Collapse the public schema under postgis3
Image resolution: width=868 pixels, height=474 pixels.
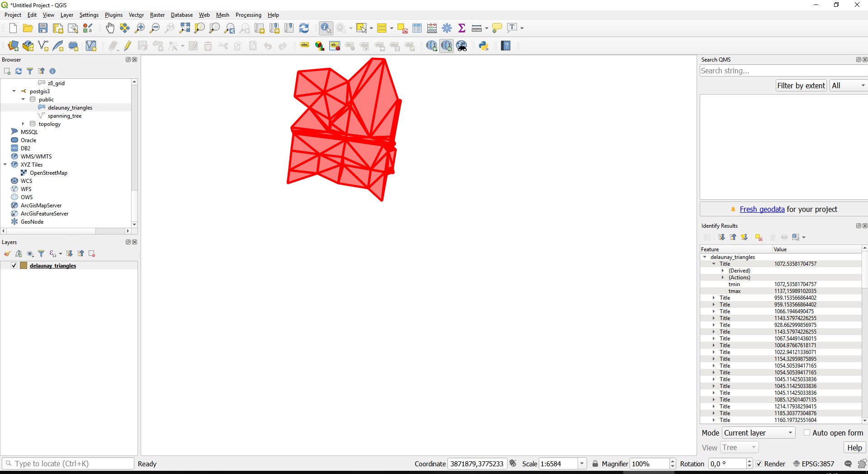23,99
